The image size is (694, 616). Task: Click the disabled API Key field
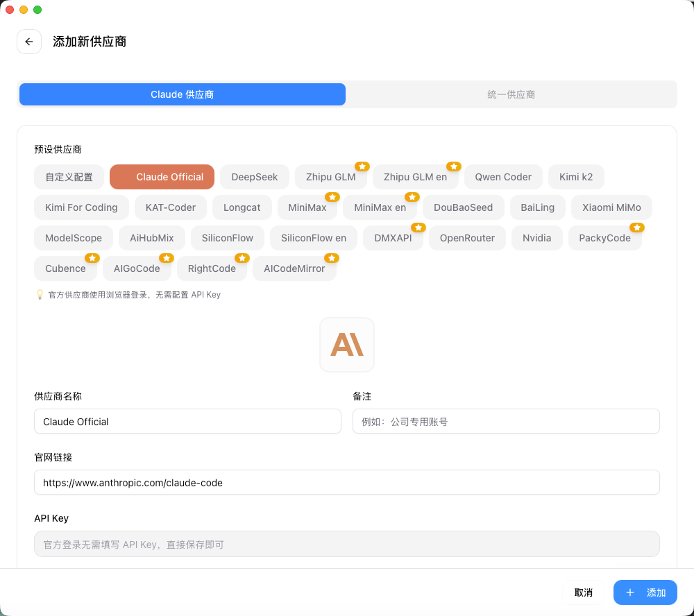(x=347, y=544)
